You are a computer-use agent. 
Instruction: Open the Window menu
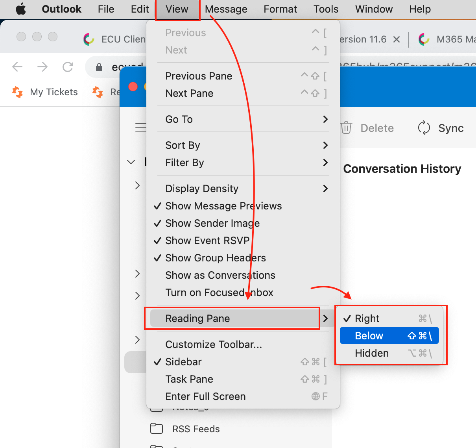click(374, 9)
